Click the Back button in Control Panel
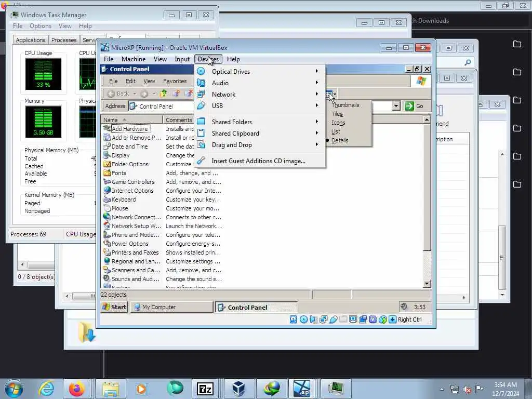The height and width of the screenshot is (399, 532). pos(118,94)
